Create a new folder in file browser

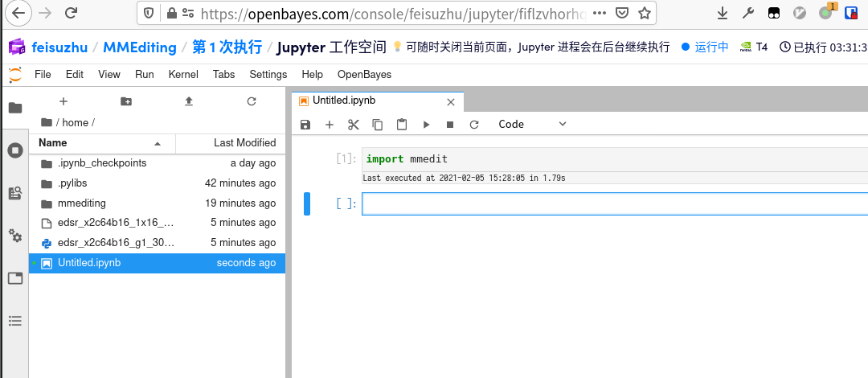pyautogui.click(x=126, y=101)
